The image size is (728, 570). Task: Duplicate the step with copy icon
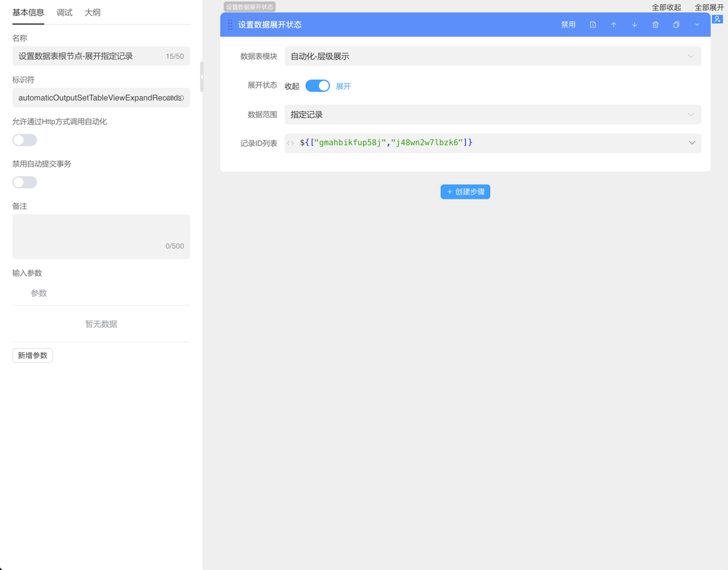pyautogui.click(x=676, y=25)
